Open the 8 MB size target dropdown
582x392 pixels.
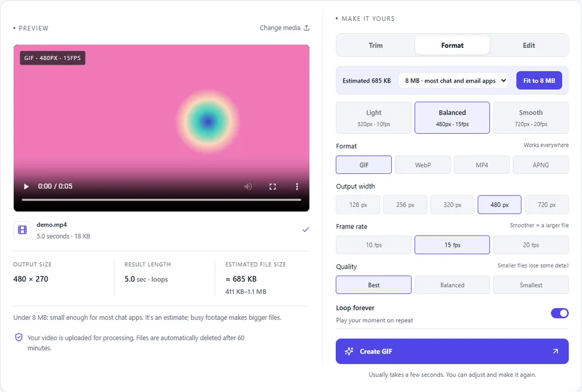tap(455, 80)
